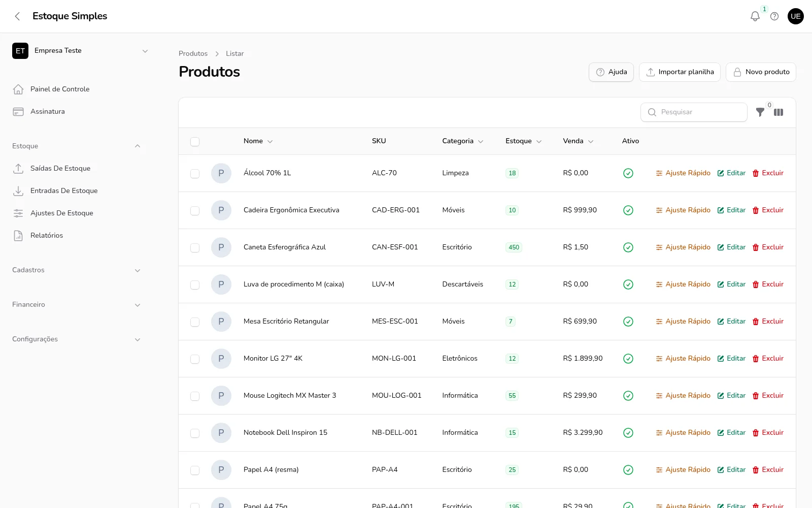Open the Assinatura page

77,112
